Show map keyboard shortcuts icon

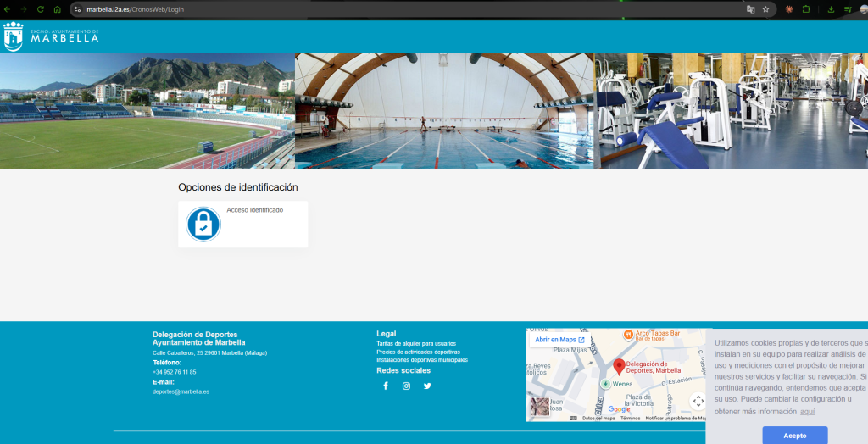click(574, 419)
